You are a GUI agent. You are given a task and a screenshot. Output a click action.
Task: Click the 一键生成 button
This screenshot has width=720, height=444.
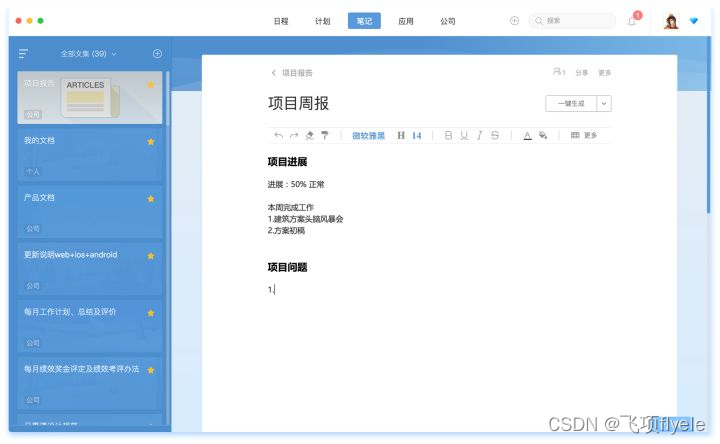pyautogui.click(x=571, y=103)
